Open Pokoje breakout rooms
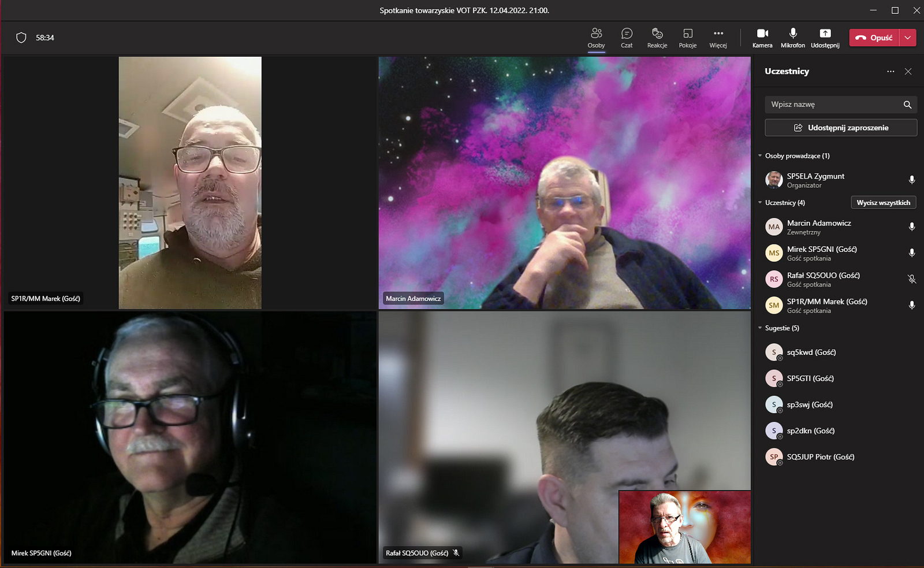The width and height of the screenshot is (924, 568). 688,38
